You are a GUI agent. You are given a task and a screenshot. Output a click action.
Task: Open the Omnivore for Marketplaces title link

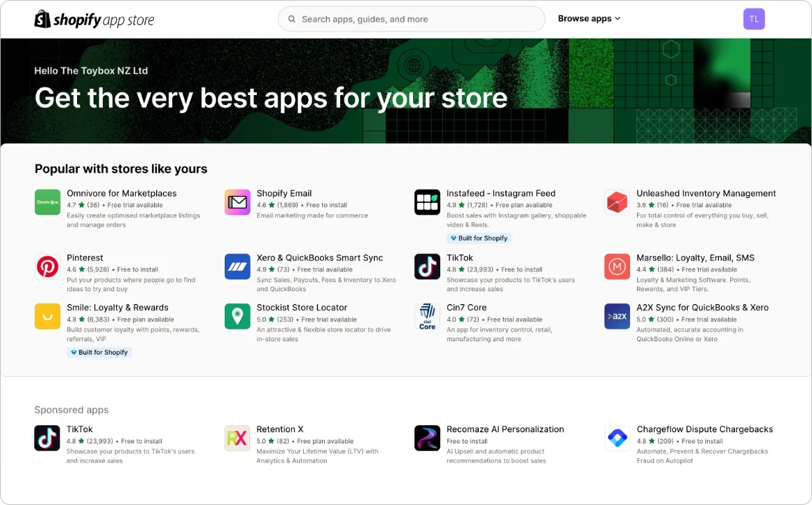122,194
